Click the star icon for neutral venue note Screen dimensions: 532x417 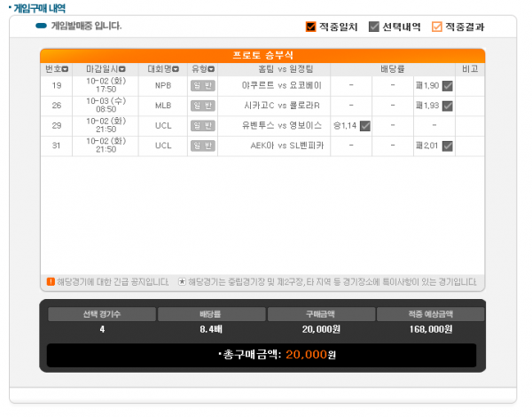[182, 282]
